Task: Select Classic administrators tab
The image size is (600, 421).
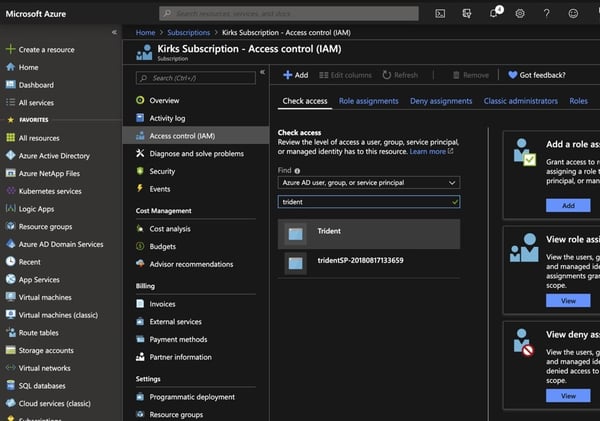Action: point(521,101)
